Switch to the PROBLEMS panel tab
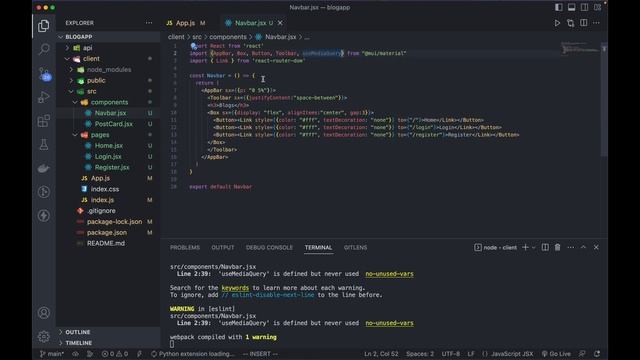 185,247
